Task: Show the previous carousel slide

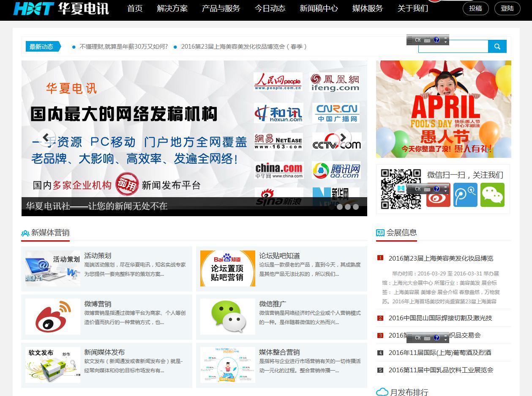Action: coord(46,137)
